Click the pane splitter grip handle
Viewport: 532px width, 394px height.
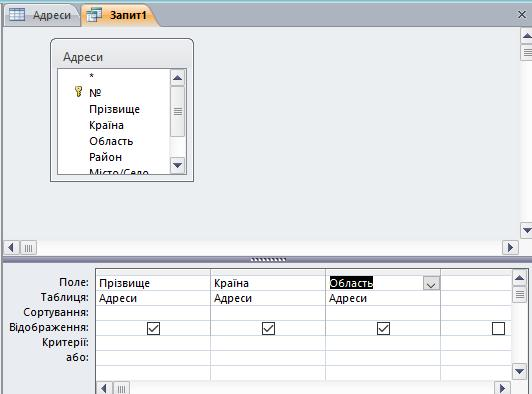pyautogui.click(x=268, y=260)
